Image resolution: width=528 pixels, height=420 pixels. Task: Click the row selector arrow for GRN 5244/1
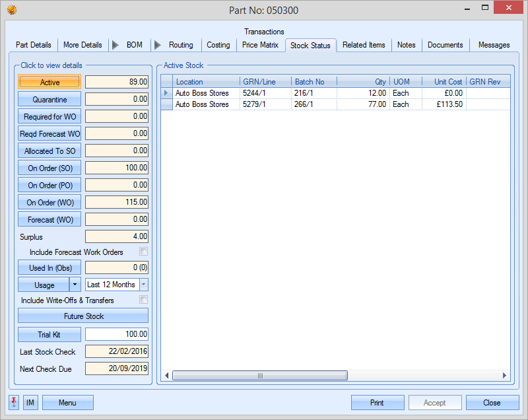166,94
